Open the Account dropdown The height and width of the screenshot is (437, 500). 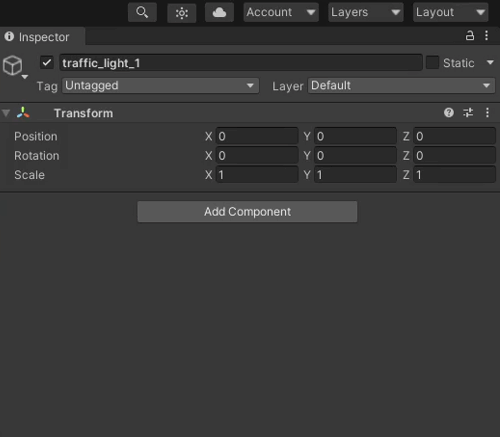pos(281,13)
